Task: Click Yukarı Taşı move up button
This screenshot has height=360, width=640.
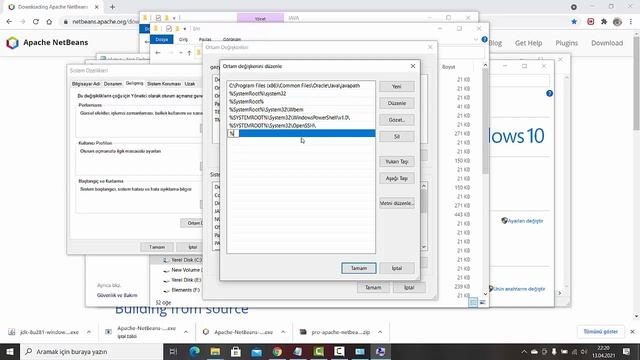Action: (x=396, y=162)
